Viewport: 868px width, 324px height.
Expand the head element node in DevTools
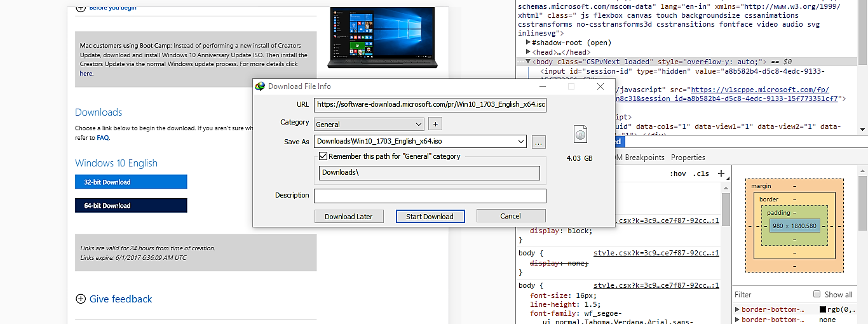pos(529,52)
